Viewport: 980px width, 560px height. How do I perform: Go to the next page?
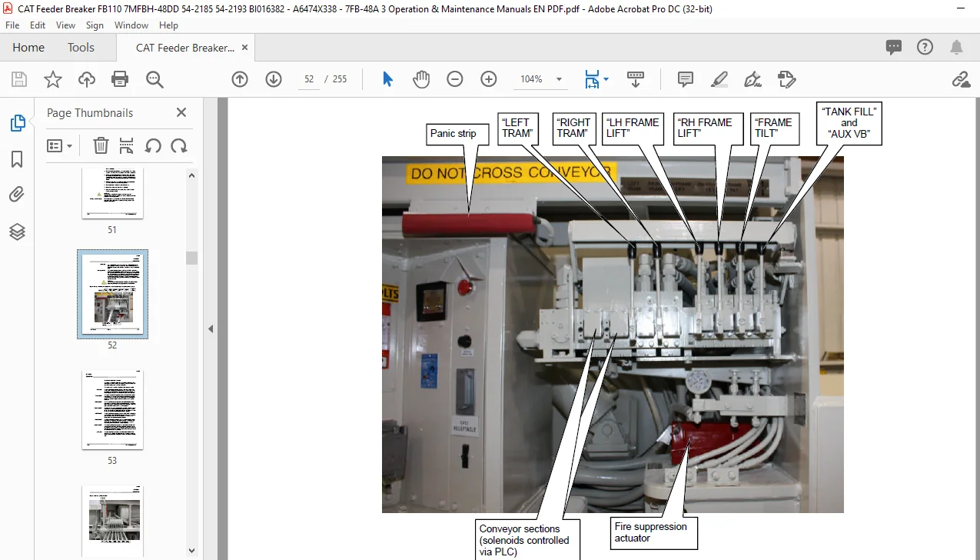(274, 79)
